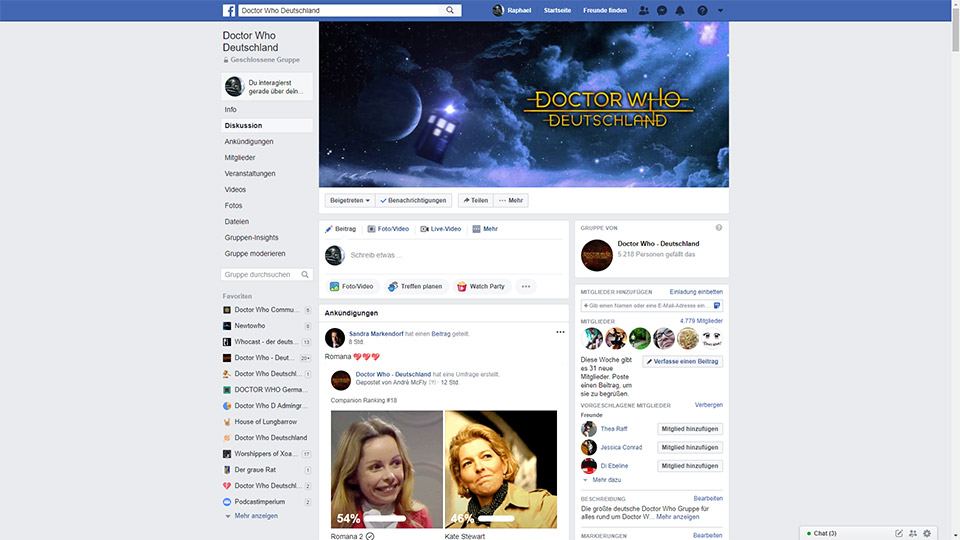Click help icon in Gruppe von panel
This screenshot has height=540, width=960.
coord(719,228)
